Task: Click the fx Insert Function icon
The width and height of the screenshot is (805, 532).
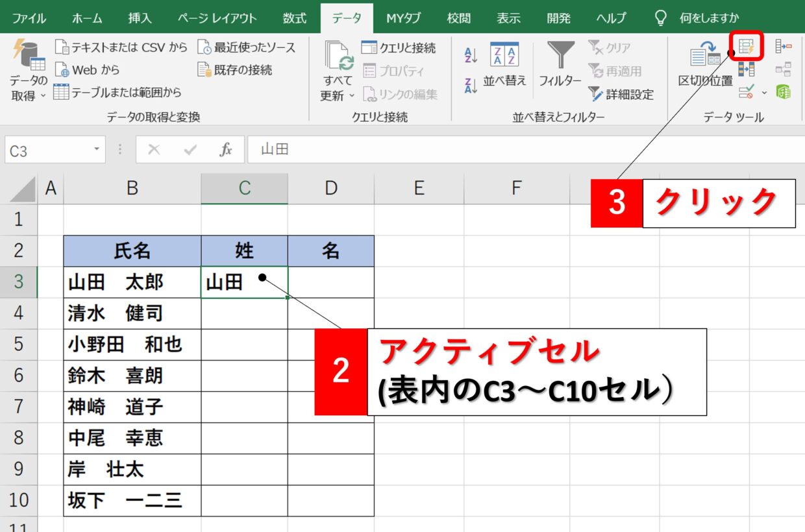Action: [225, 151]
